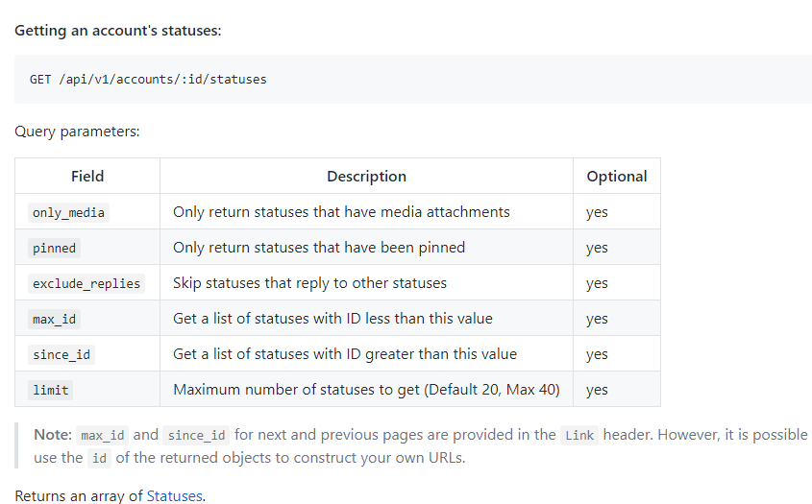Click "yes" in the limit row
Image resolution: width=812 pixels, height=504 pixels.
tap(597, 390)
